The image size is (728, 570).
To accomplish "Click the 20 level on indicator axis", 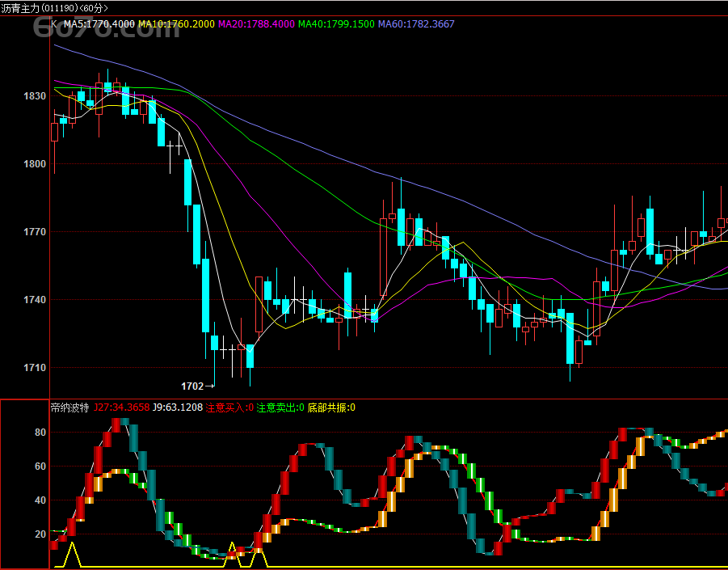I will [x=40, y=534].
